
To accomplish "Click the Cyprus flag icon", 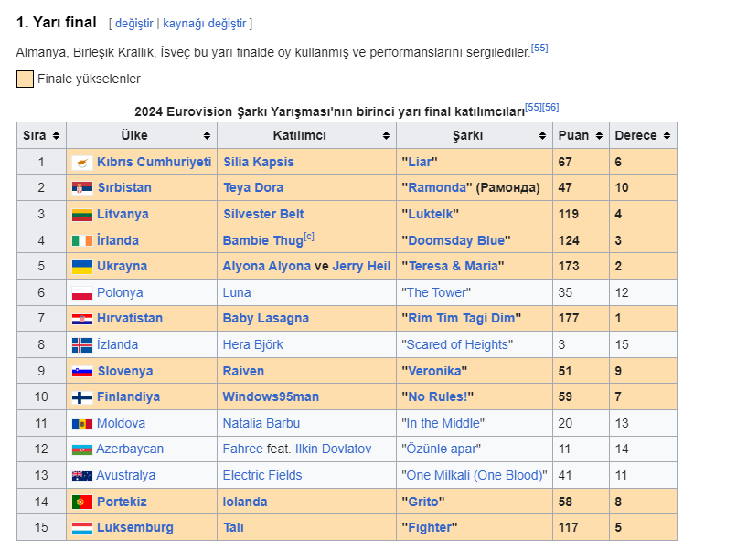I will point(82,162).
